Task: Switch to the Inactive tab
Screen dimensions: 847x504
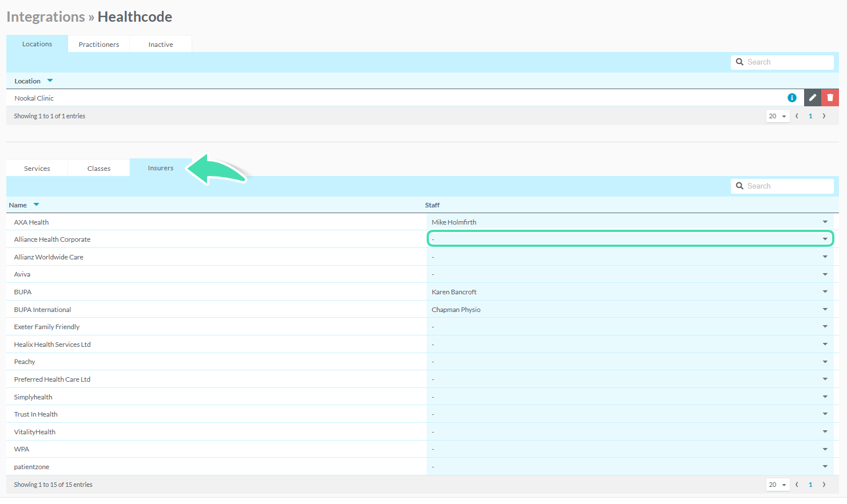Action: pos(161,45)
